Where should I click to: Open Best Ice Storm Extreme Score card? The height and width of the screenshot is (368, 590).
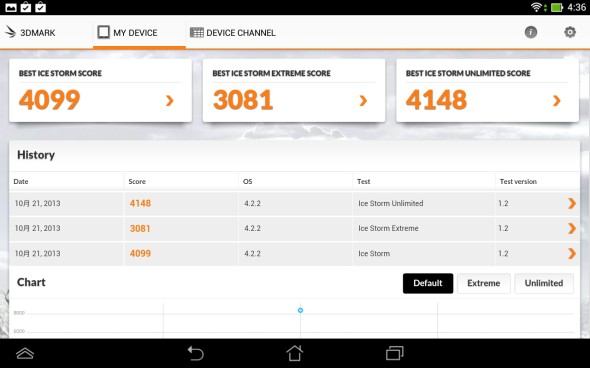[x=294, y=90]
